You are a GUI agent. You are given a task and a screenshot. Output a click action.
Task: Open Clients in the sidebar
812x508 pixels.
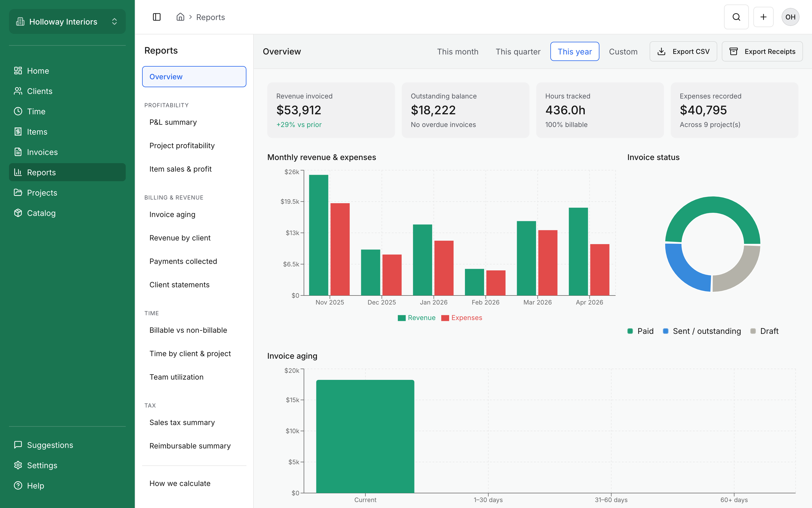[67, 91]
